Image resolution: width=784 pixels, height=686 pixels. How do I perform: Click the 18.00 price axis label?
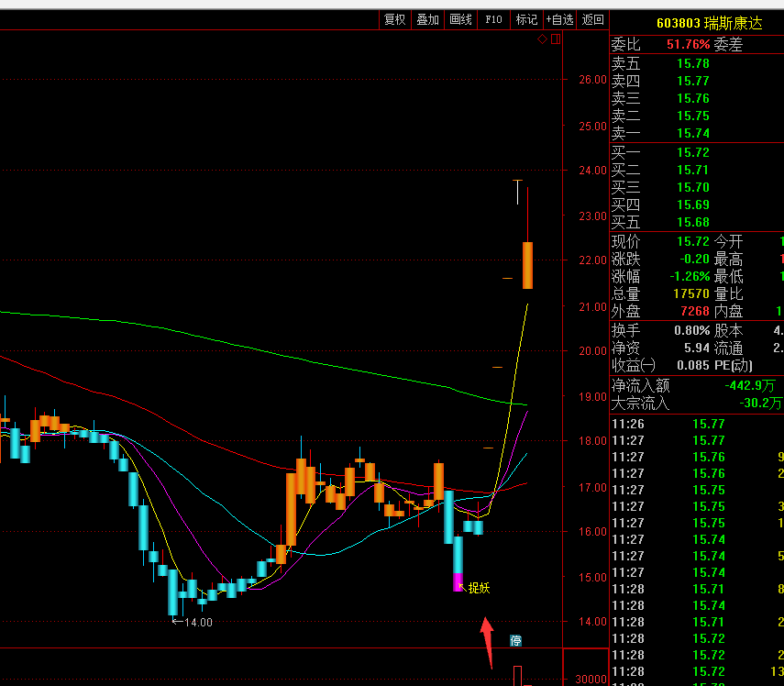click(592, 440)
